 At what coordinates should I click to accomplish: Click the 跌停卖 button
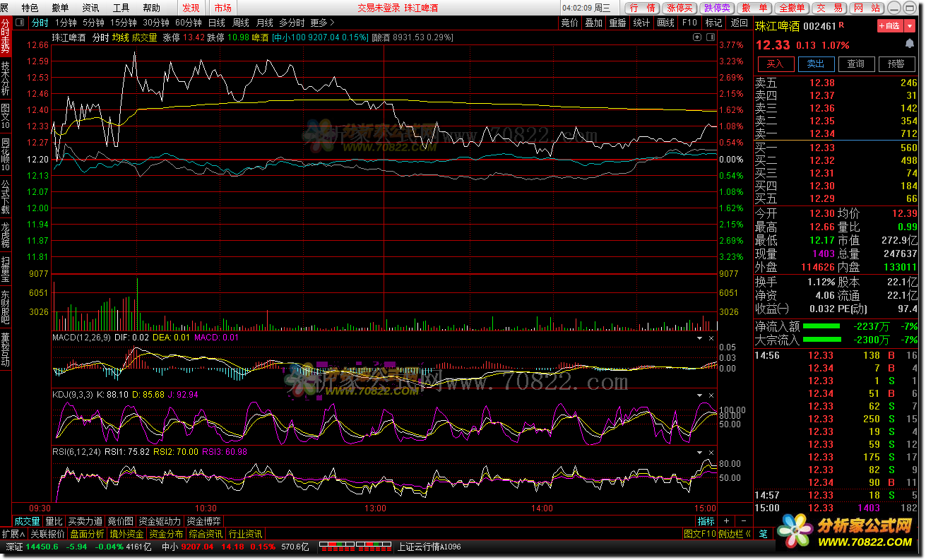[x=717, y=8]
